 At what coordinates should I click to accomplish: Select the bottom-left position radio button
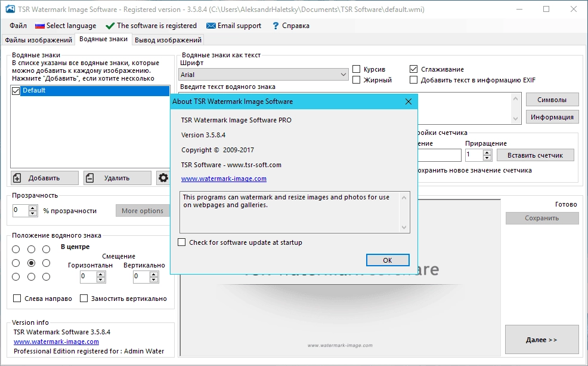click(x=16, y=276)
